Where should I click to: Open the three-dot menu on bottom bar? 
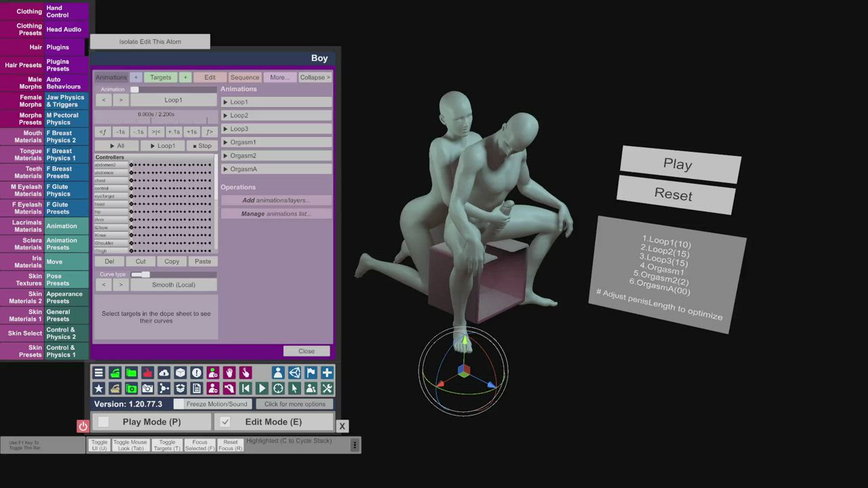[354, 445]
